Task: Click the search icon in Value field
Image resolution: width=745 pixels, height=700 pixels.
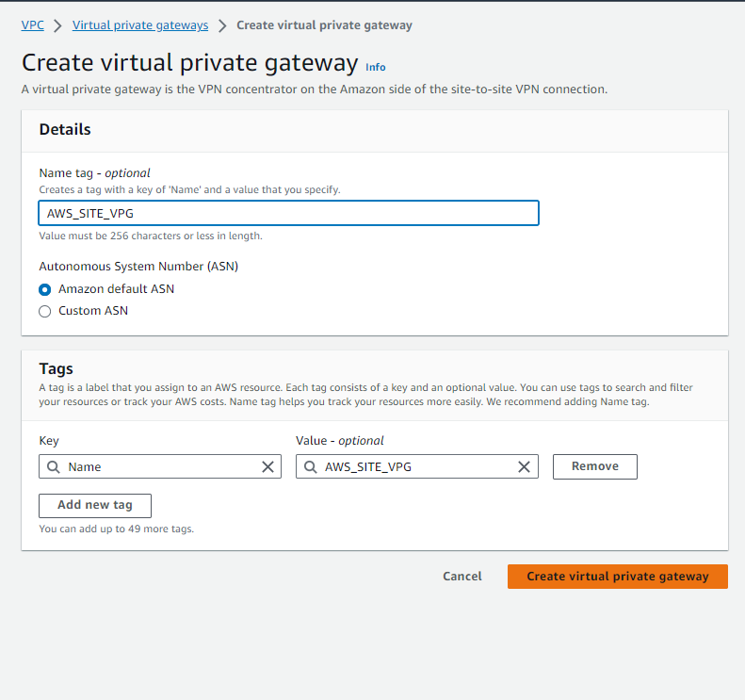Action: point(311,467)
